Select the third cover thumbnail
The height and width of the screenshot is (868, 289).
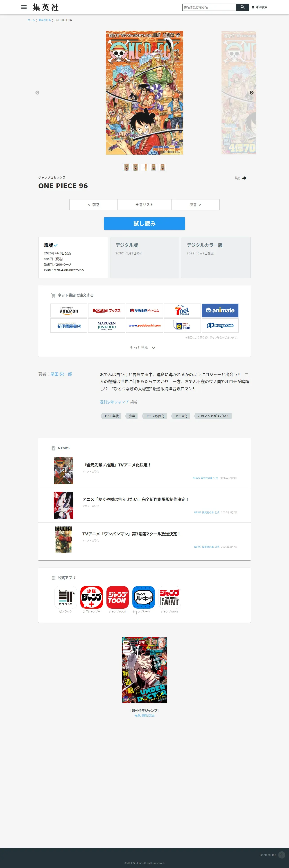pos(144,167)
